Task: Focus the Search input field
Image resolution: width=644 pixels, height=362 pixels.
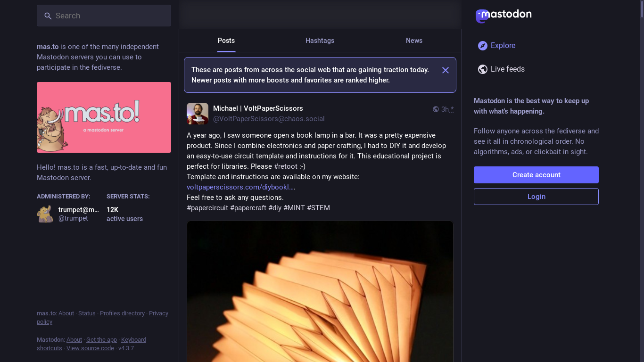Action: tap(104, 16)
